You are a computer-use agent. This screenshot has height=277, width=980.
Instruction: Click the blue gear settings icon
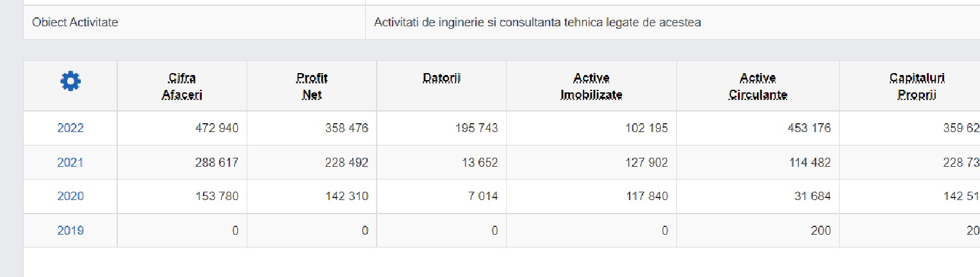point(70,80)
